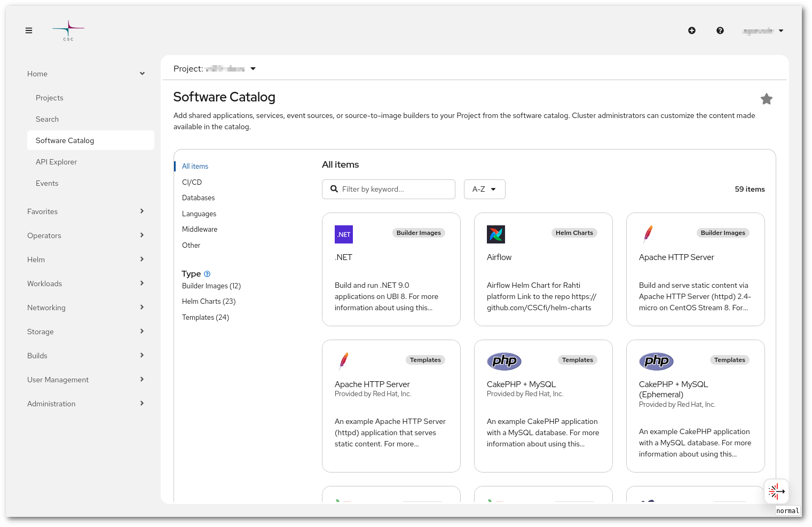The height and width of the screenshot is (527, 812).
Task: Open the quick create plus icon
Action: [691, 30]
